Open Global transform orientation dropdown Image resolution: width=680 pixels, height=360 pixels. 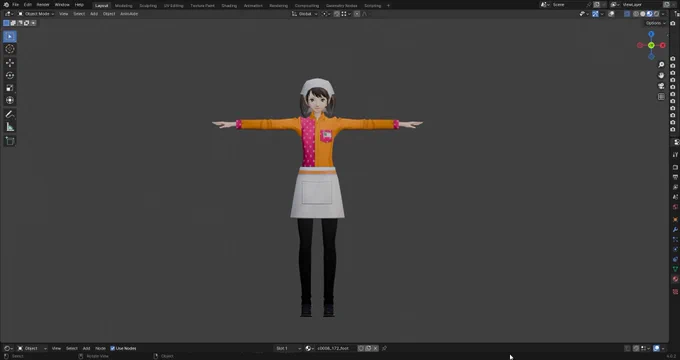click(304, 14)
